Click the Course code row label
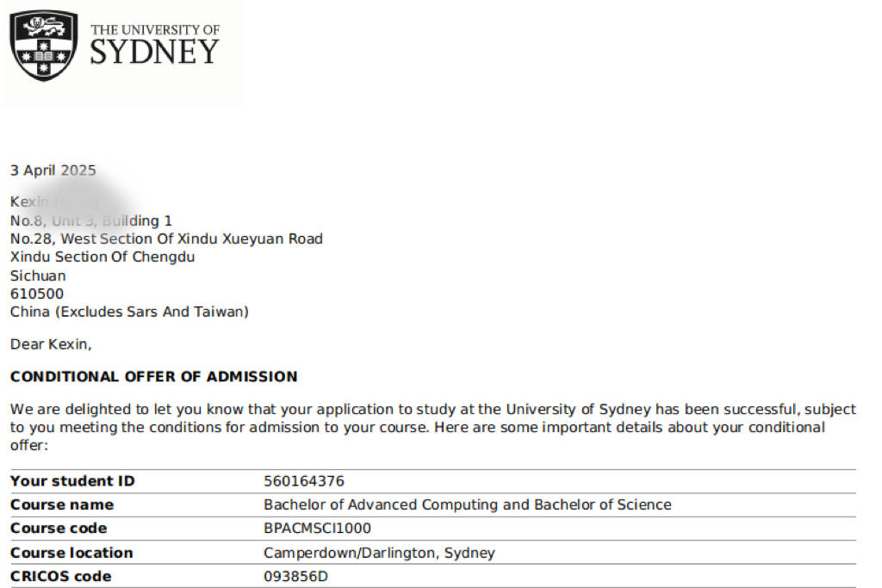The height and width of the screenshot is (588, 882). (59, 528)
